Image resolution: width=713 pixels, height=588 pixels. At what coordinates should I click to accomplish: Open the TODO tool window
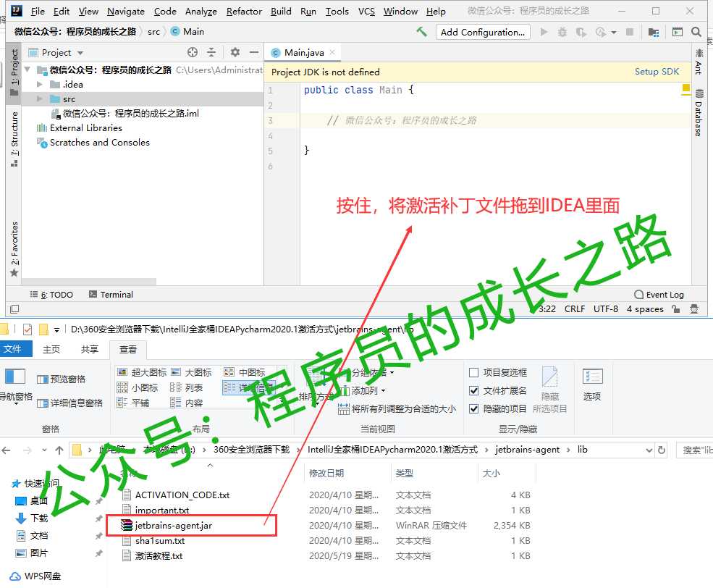click(x=51, y=295)
